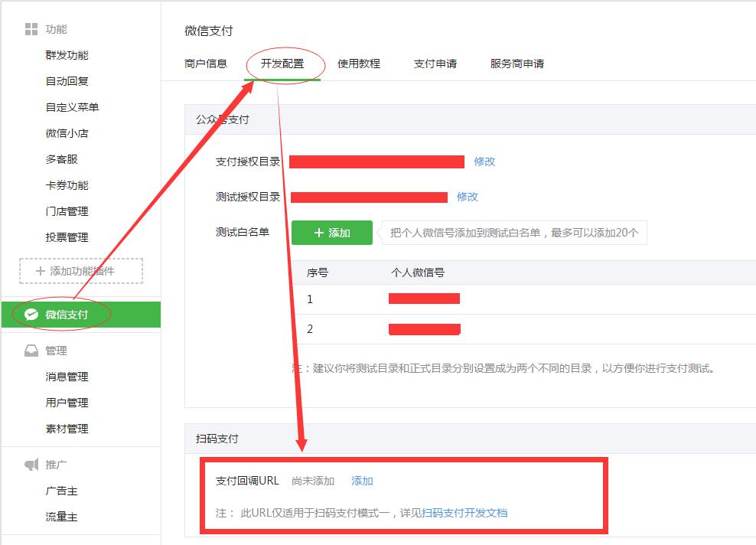Image resolution: width=756 pixels, height=545 pixels.
Task: Open 投票管理 in the sidebar
Action: pos(67,237)
